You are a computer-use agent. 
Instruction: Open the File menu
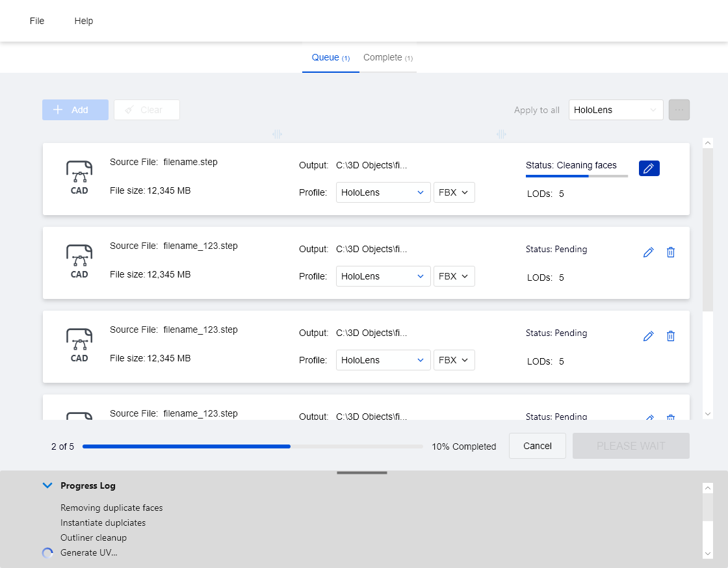coord(36,21)
